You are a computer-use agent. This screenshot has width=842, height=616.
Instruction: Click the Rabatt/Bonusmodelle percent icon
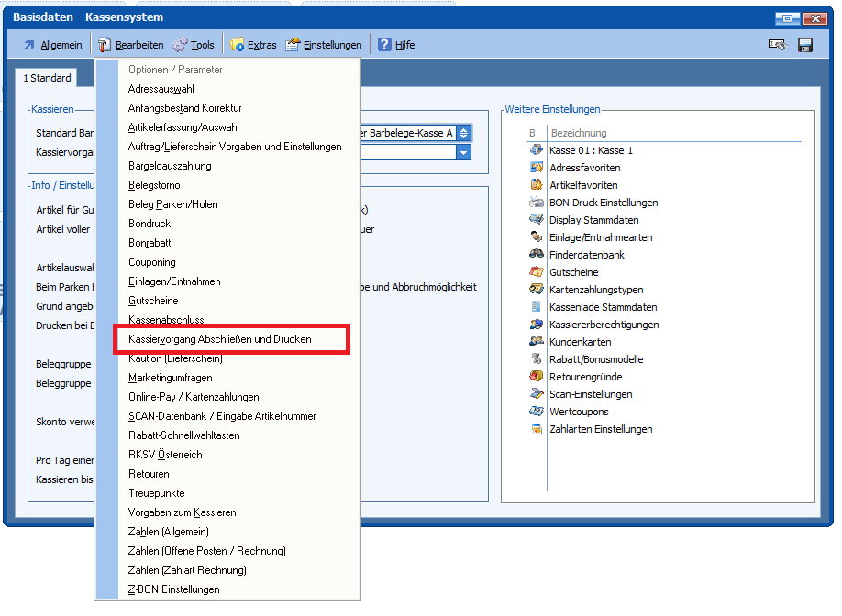[537, 359]
